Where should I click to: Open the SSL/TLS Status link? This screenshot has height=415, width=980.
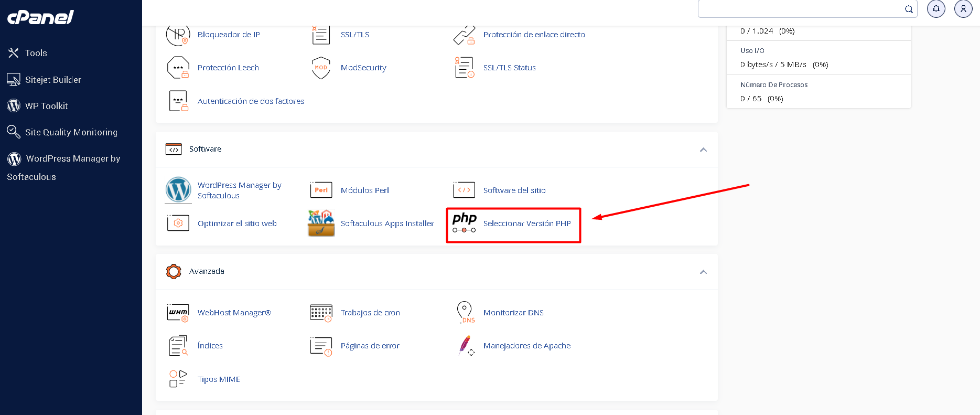click(510, 68)
